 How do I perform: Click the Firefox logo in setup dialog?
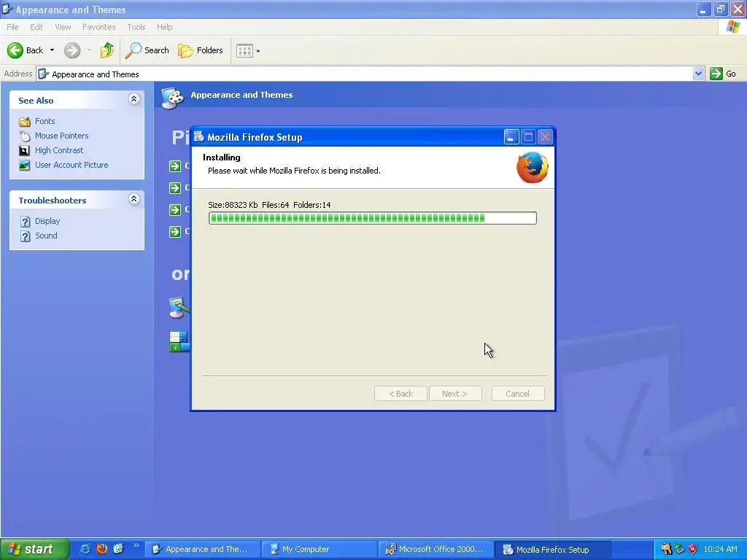pyautogui.click(x=532, y=167)
